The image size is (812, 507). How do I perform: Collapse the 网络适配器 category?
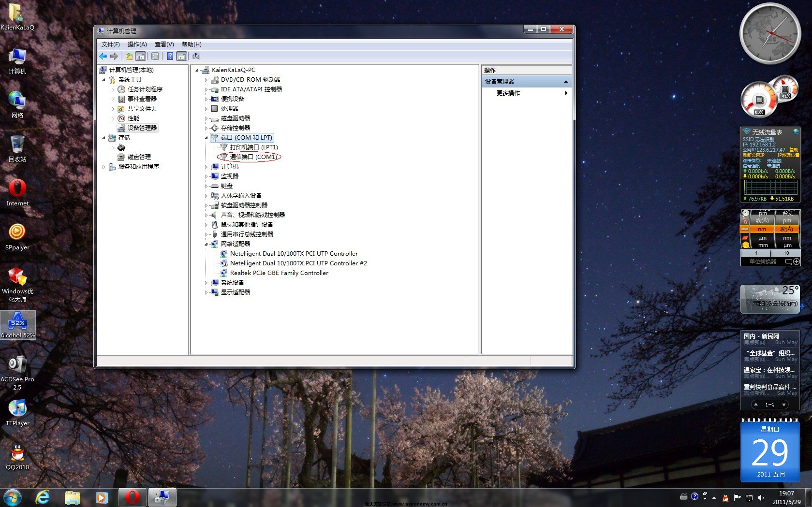click(206, 244)
